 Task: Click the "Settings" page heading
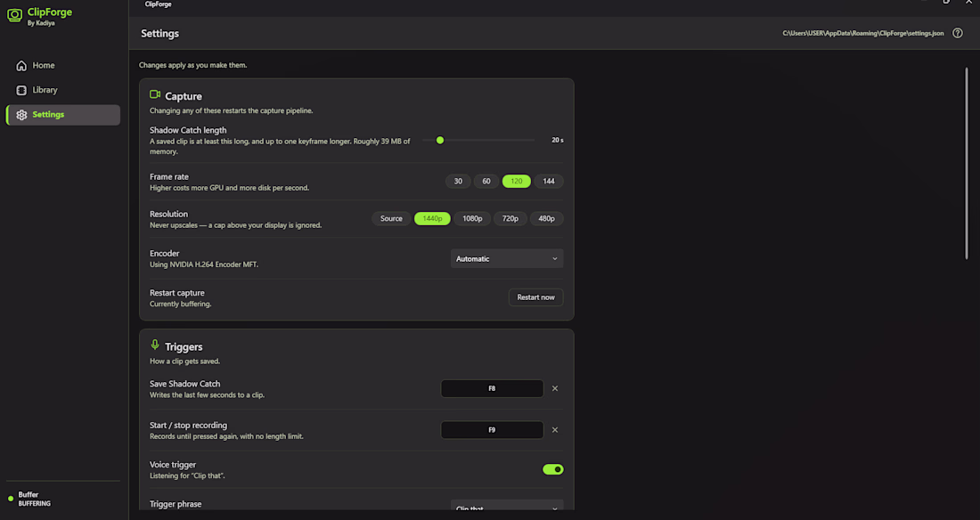click(x=160, y=34)
